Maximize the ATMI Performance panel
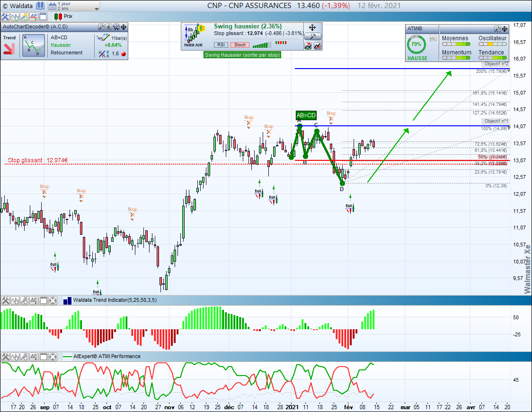532x412 pixels. (43, 357)
